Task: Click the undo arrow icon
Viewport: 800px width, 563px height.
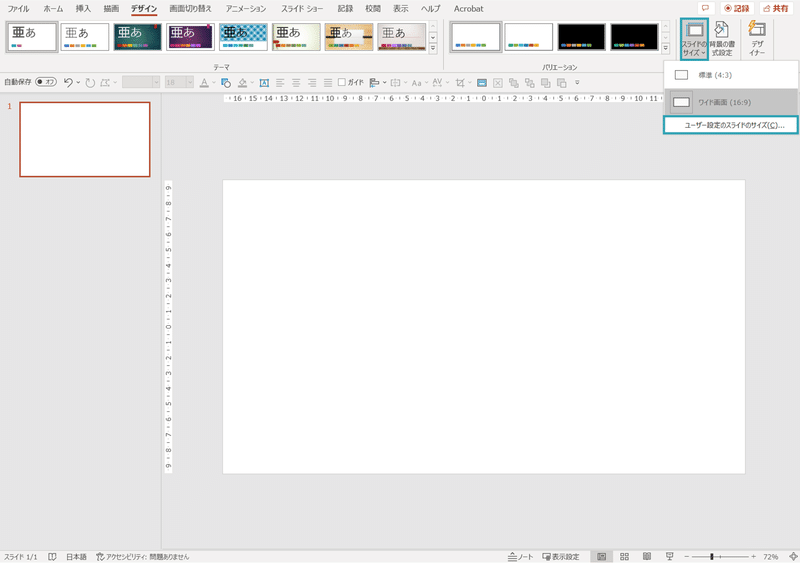Action: click(x=68, y=82)
